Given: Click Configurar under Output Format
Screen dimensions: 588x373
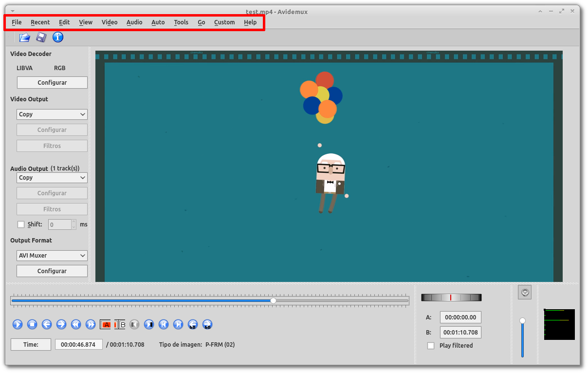Looking at the screenshot, I should pyautogui.click(x=52, y=271).
